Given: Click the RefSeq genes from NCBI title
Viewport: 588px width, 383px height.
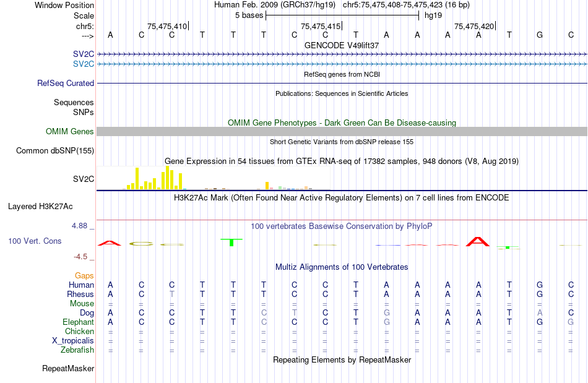Looking at the screenshot, I should coord(342,74).
